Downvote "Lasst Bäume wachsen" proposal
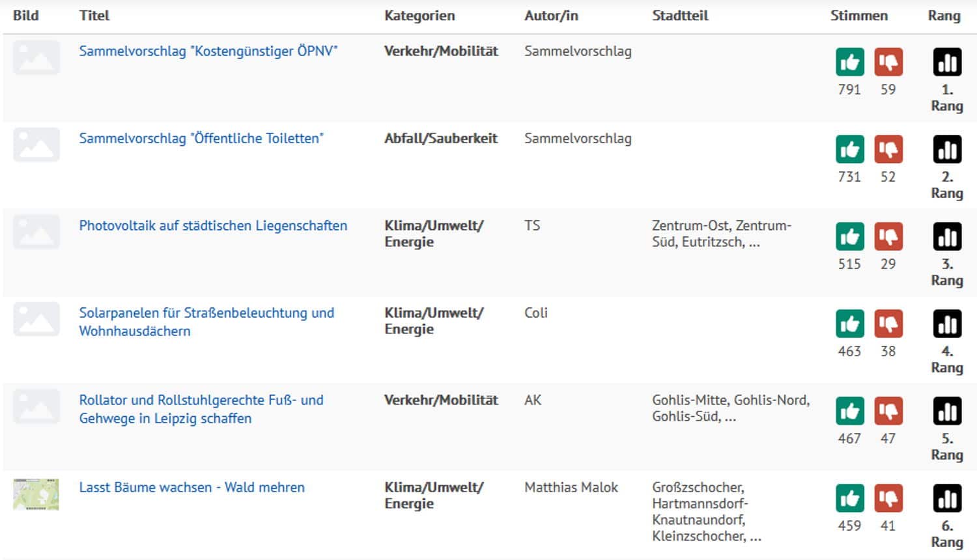 888,499
